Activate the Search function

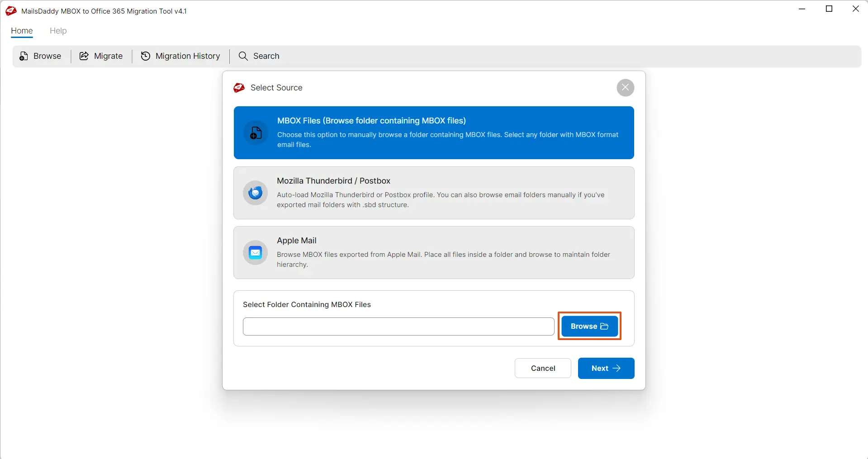(x=259, y=56)
